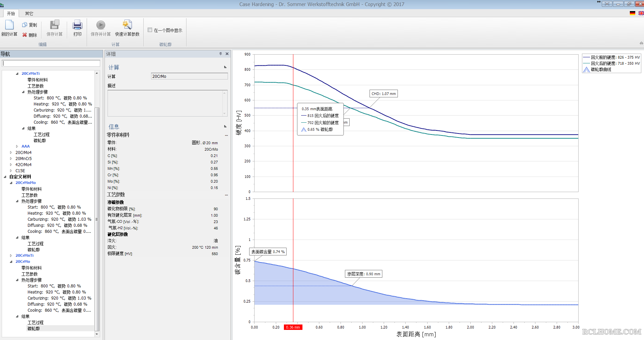Collapse the 热处理步骤 node under 20CrMo
Screen dimensions: 644x340
coord(17,280)
